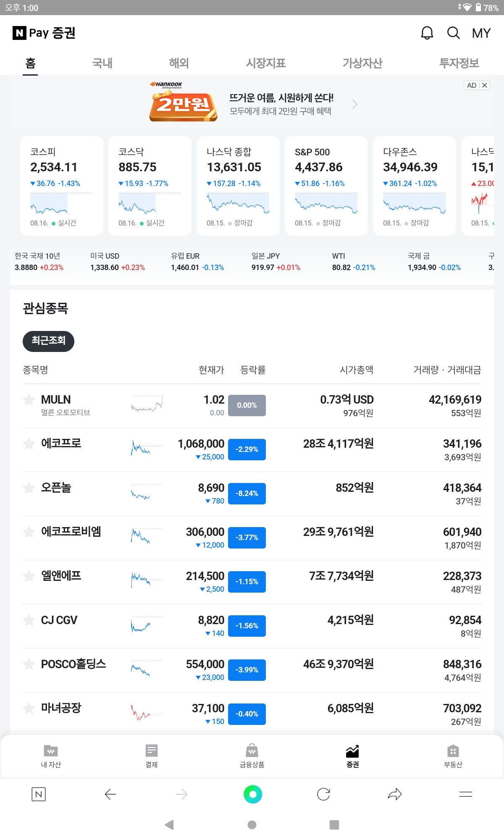Tap the green Naver home circle button
504x840 pixels.
(x=252, y=794)
